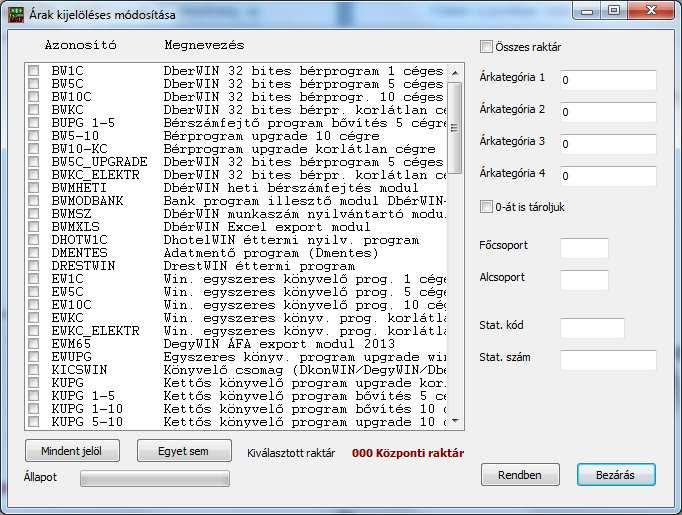Select the EW5C row text

point(67,292)
